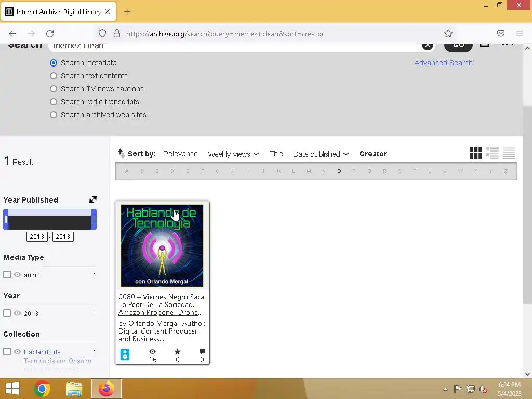
Task: Open the Weekly views sort dropdown
Action: tap(233, 154)
